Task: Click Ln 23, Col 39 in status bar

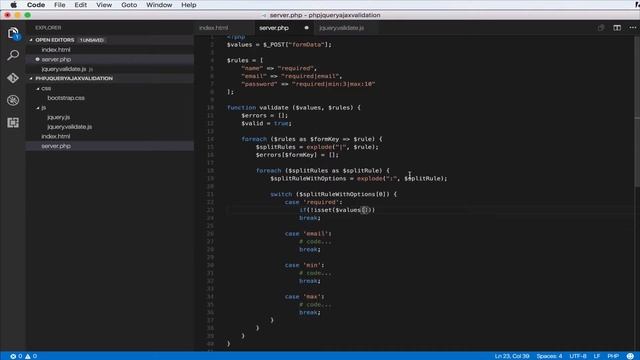Action: click(512, 356)
